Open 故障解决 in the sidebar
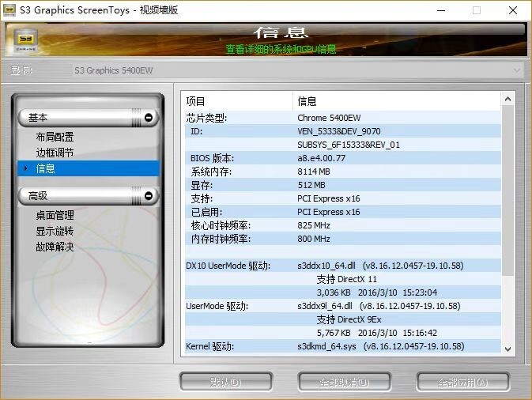The image size is (532, 400). 55,247
